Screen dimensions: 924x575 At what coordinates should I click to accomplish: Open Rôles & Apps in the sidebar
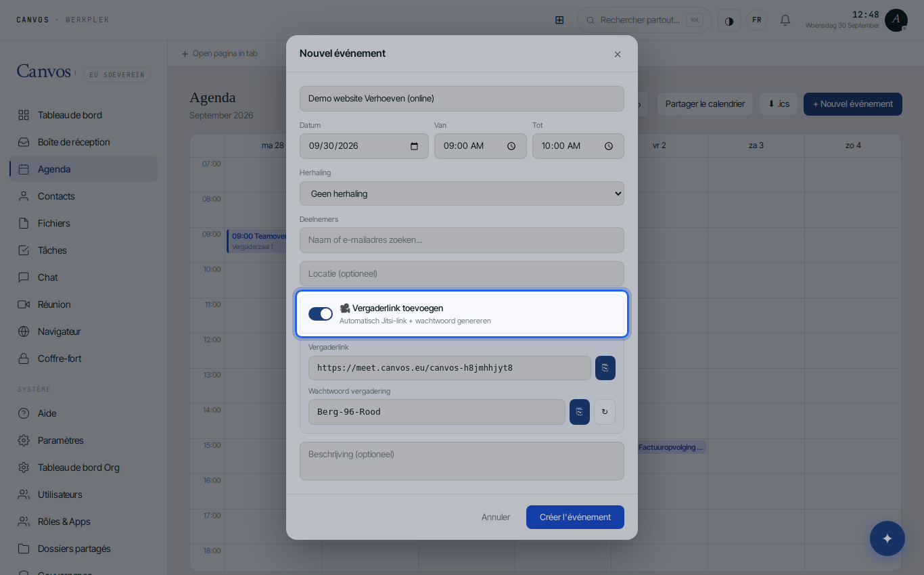(x=84, y=522)
